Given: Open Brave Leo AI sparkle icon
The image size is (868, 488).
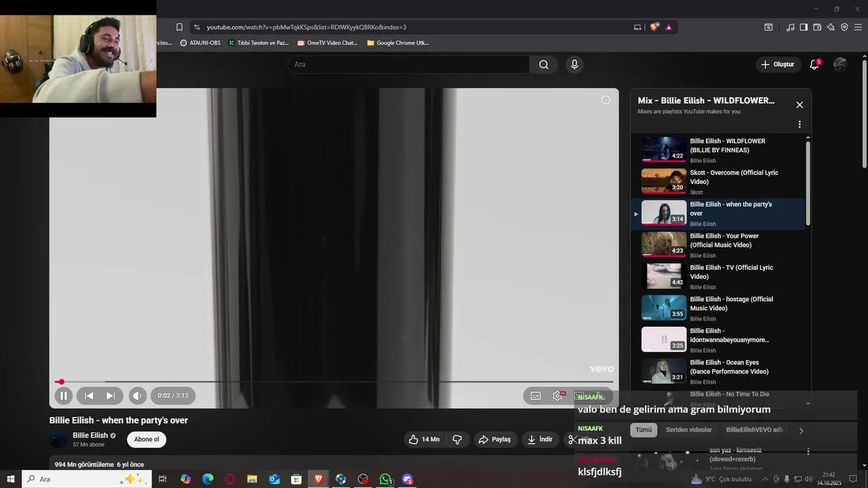Looking at the screenshot, I should click(831, 27).
